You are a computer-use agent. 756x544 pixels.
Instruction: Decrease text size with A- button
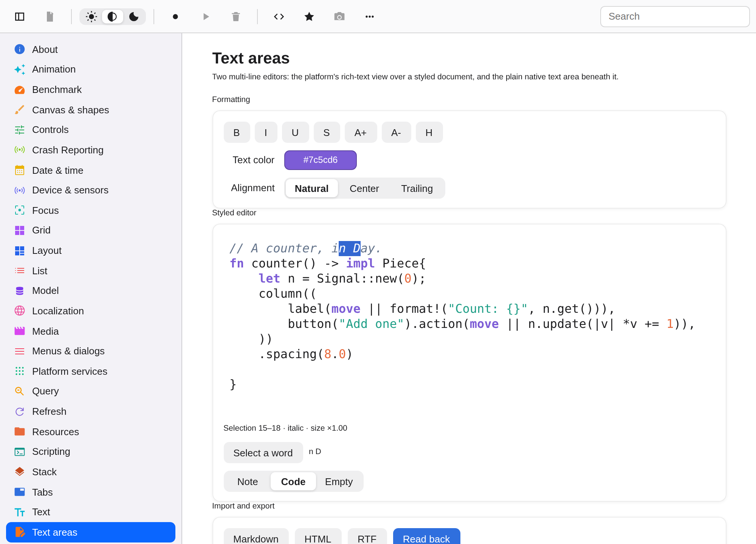396,133
